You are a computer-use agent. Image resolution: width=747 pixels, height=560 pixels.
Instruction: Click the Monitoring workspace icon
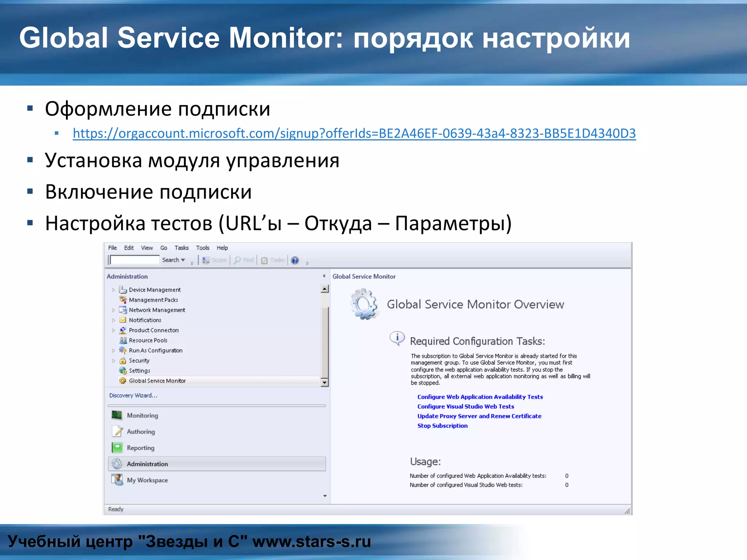coord(117,415)
